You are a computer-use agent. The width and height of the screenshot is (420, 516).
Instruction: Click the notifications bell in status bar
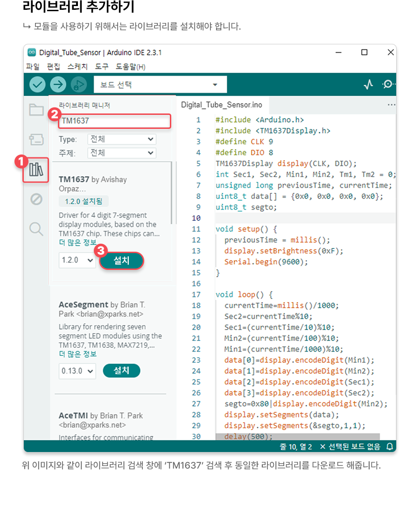tap(390, 447)
